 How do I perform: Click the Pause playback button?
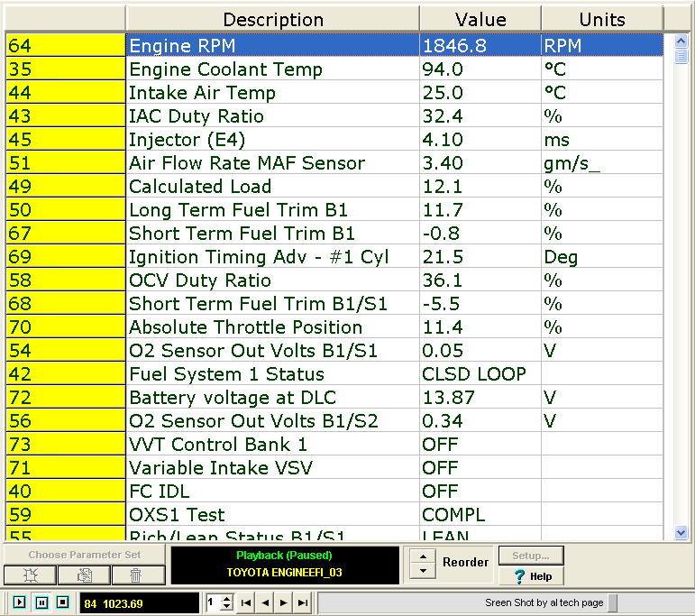click(x=41, y=602)
